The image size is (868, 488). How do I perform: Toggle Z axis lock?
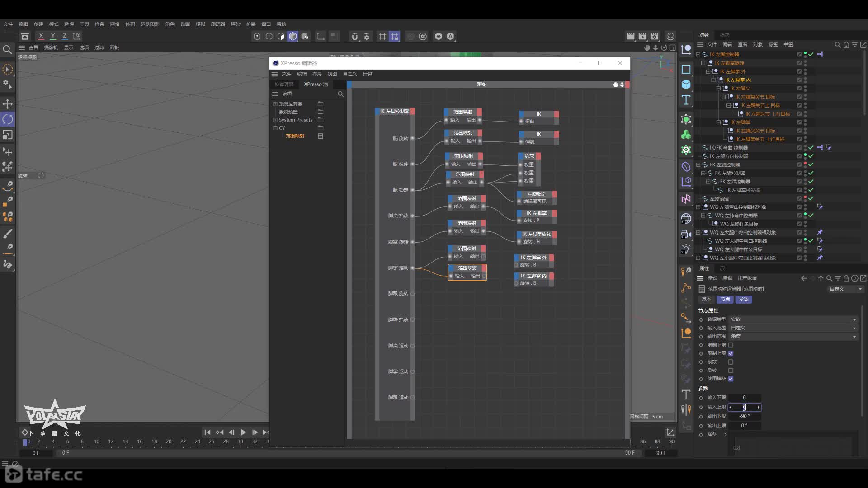point(65,36)
